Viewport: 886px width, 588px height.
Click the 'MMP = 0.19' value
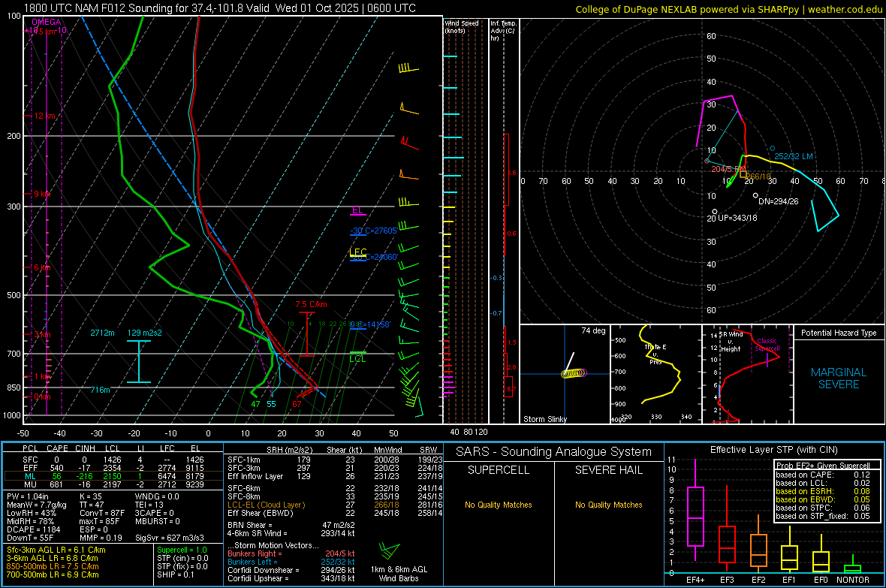coord(101,538)
